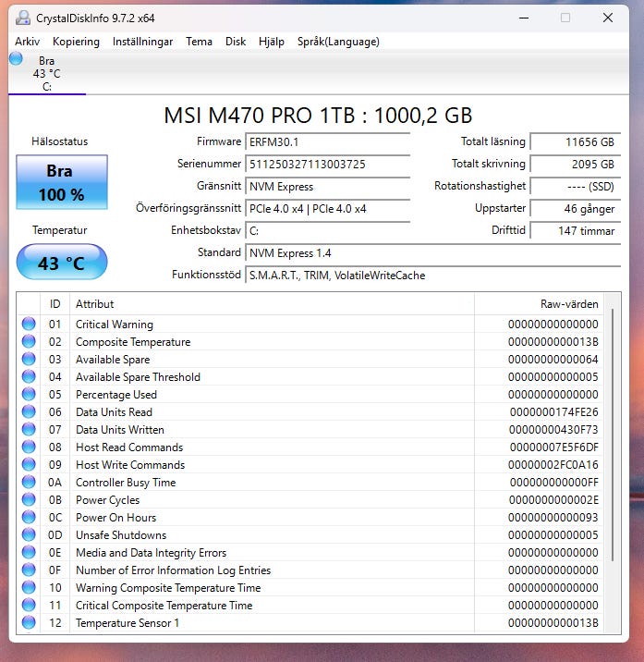644x662 pixels.
Task: Open the Inställningar menu
Action: (x=142, y=42)
